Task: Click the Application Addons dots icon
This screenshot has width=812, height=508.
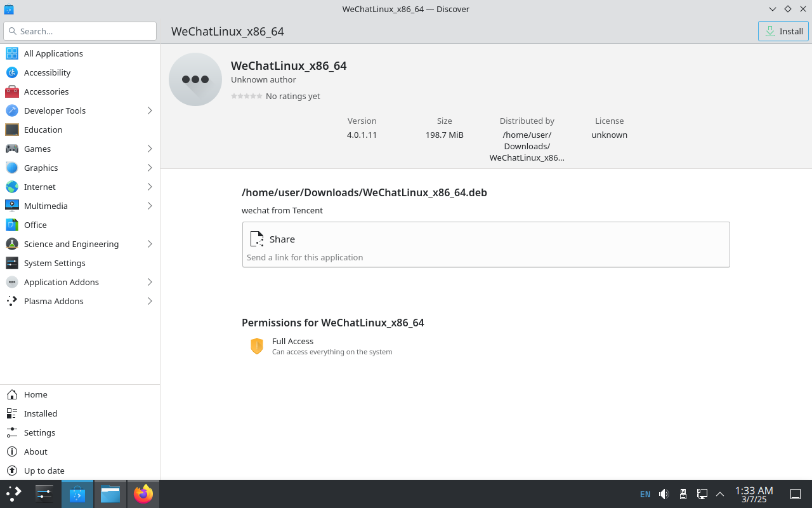Action: (12, 282)
